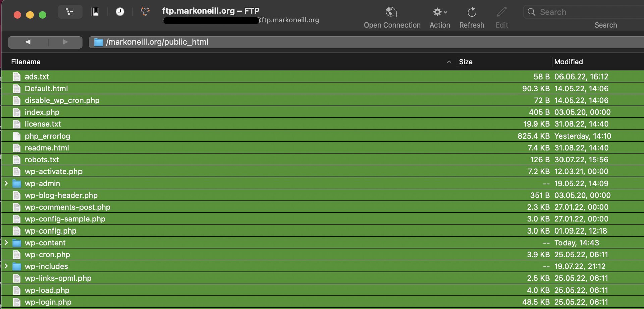Sort files by Size column header
Image resolution: width=644 pixels, height=309 pixels.
pyautogui.click(x=466, y=62)
